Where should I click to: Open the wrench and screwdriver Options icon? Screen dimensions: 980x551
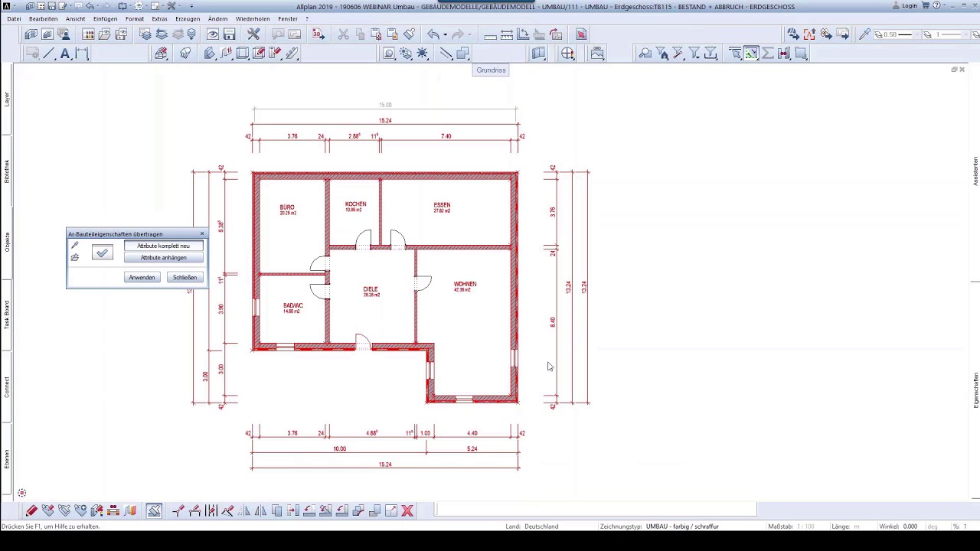(253, 34)
